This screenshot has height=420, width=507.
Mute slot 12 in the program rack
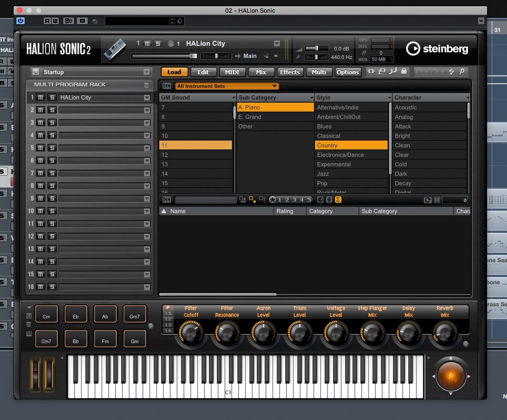40,236
